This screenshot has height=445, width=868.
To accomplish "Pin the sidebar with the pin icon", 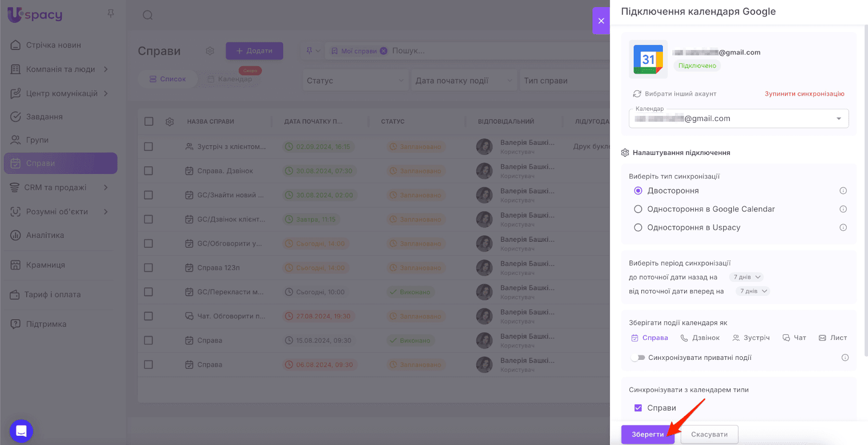I will click(x=111, y=13).
